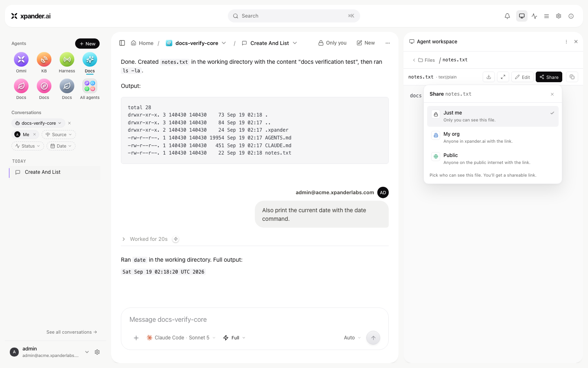
Task: Go to Home breadcrumb
Action: (x=142, y=43)
